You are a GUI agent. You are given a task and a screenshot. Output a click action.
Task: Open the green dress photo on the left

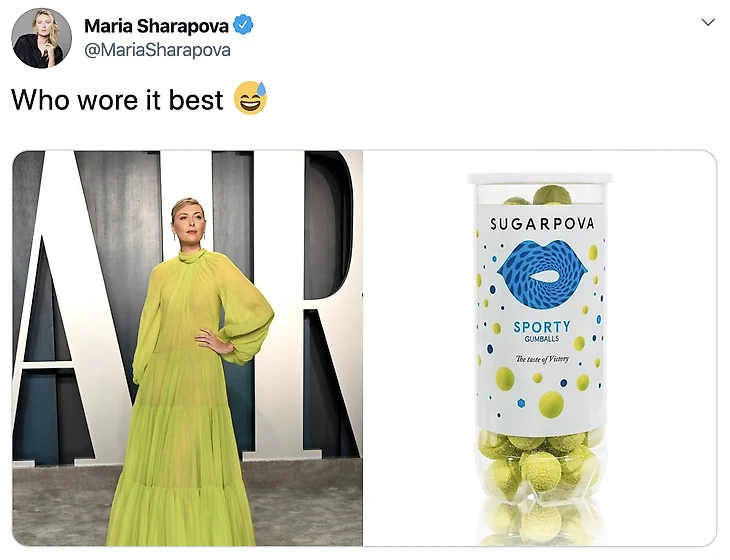(x=187, y=348)
